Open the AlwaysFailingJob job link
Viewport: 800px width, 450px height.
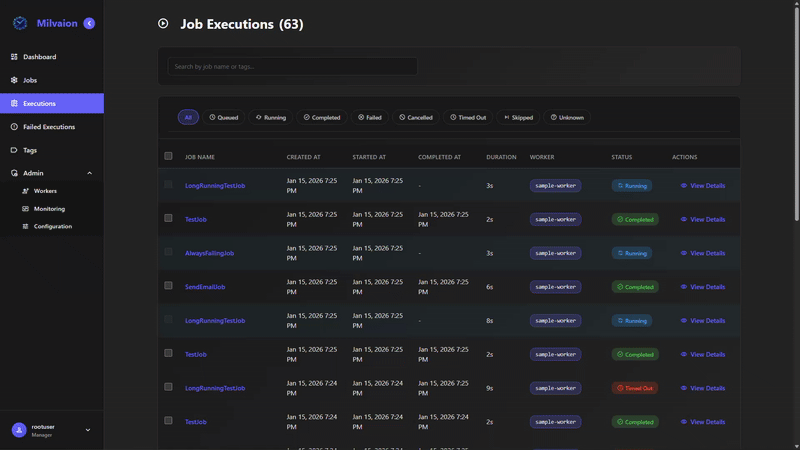pos(209,253)
